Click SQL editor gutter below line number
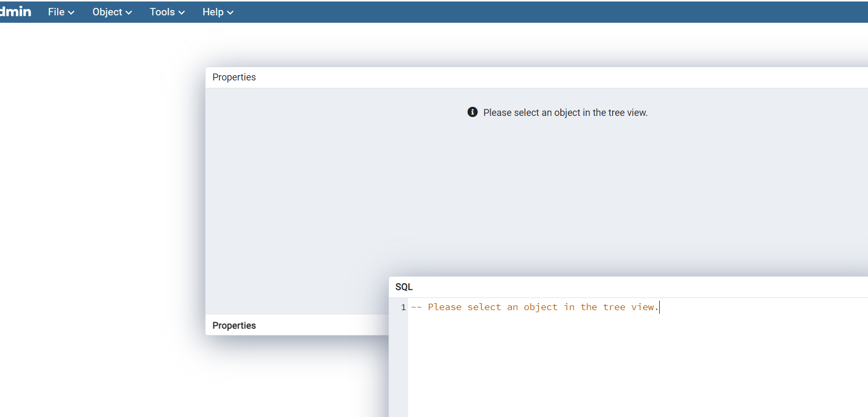The height and width of the screenshot is (417, 868). tap(399, 365)
